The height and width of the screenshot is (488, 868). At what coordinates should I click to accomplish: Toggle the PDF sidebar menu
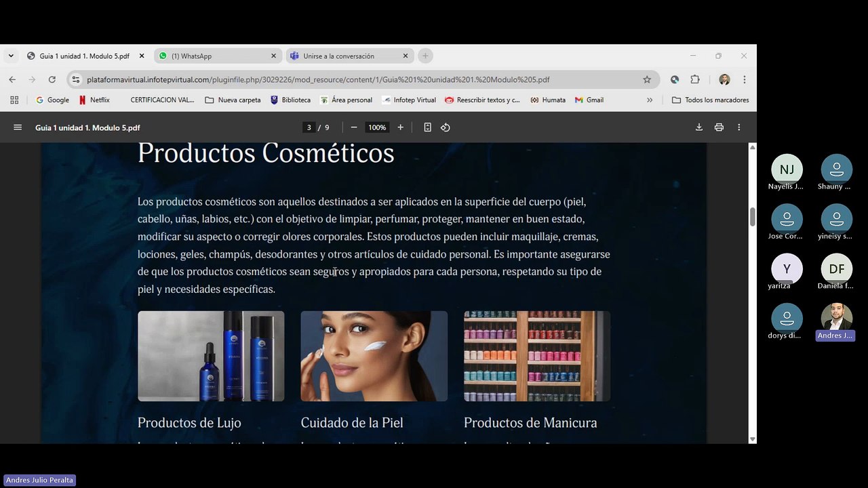(18, 127)
